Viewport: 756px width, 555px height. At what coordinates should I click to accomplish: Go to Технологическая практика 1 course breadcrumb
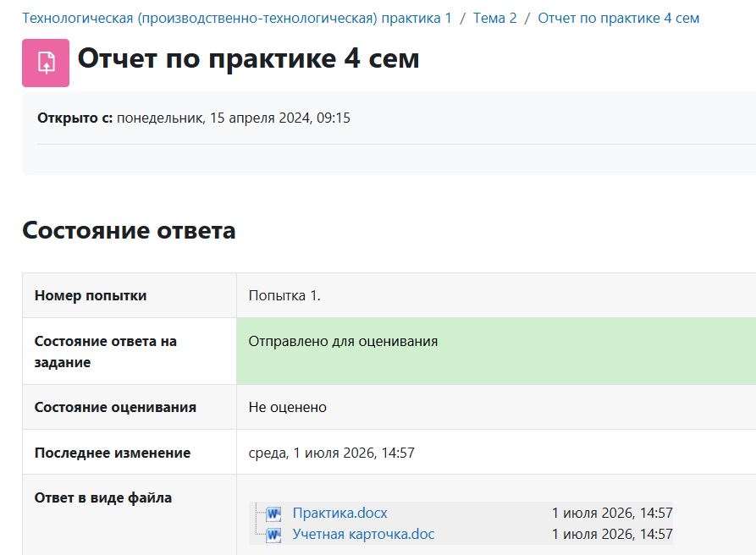pos(237,19)
